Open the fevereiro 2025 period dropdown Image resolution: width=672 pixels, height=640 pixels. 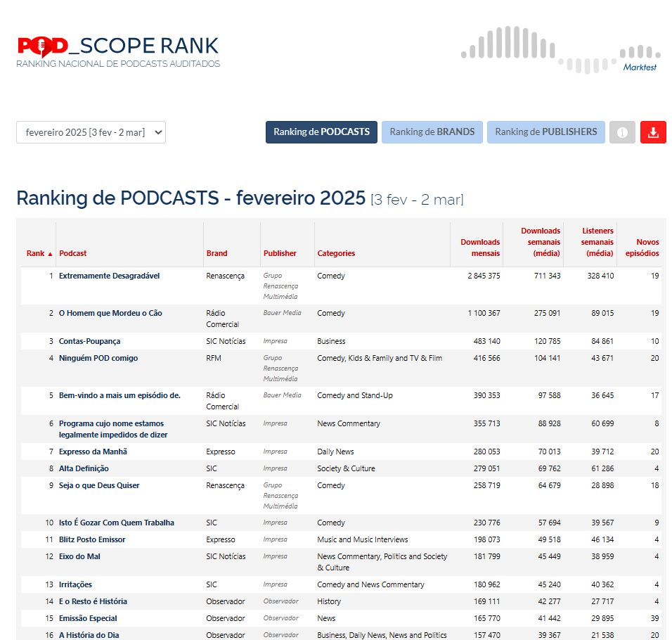pyautogui.click(x=91, y=132)
